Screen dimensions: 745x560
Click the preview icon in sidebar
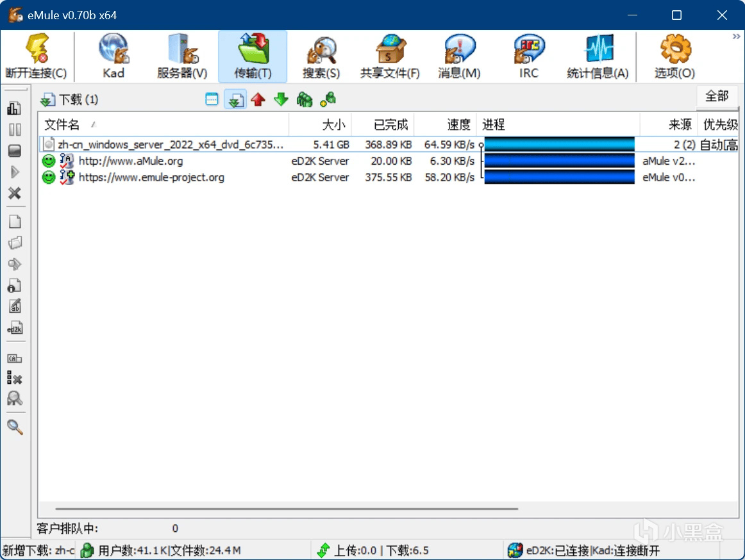point(15,264)
